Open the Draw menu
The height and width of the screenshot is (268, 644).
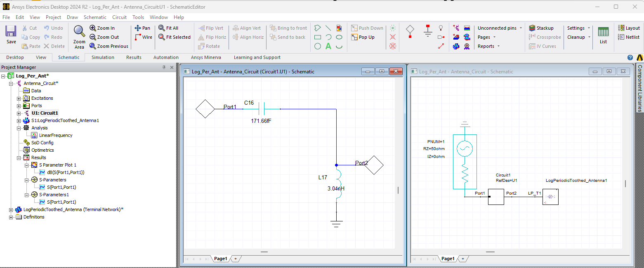point(72,17)
